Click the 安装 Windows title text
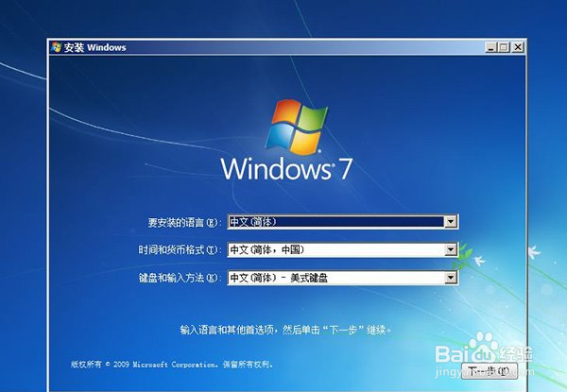 coord(95,47)
